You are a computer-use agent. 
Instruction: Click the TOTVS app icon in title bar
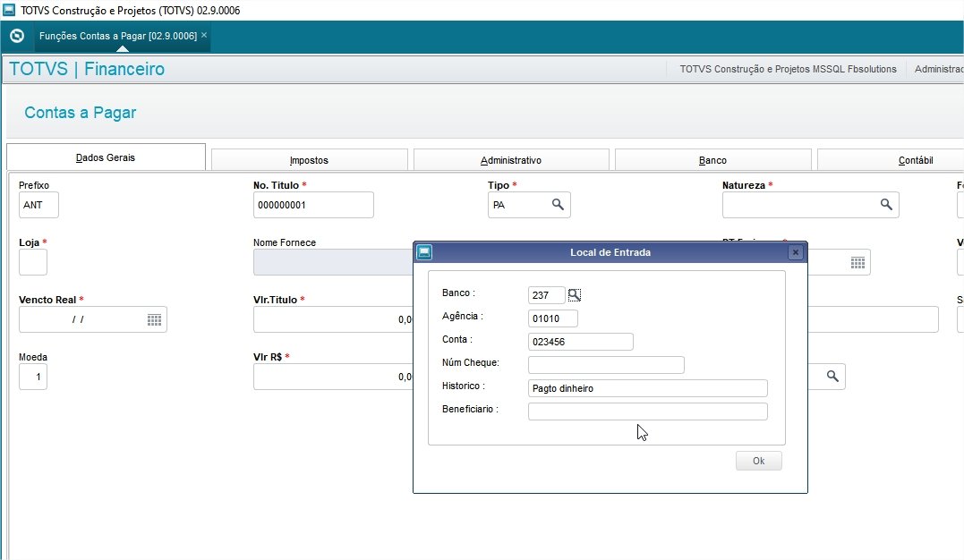pos(9,10)
